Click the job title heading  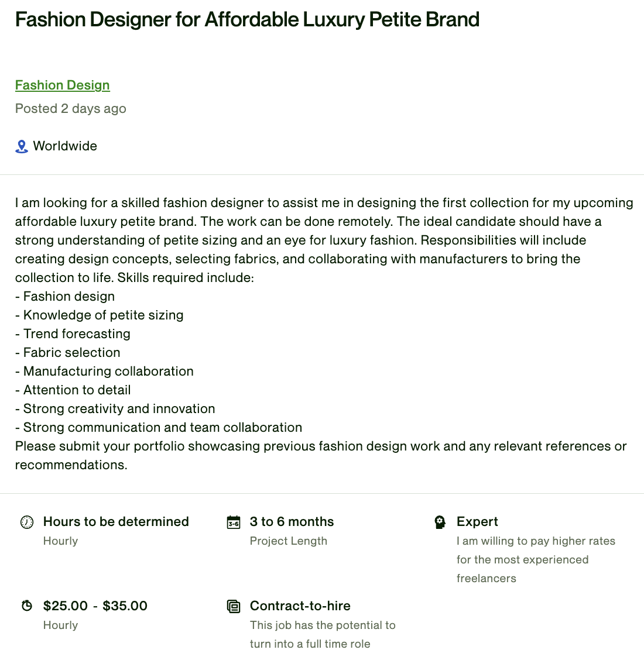pos(247,20)
